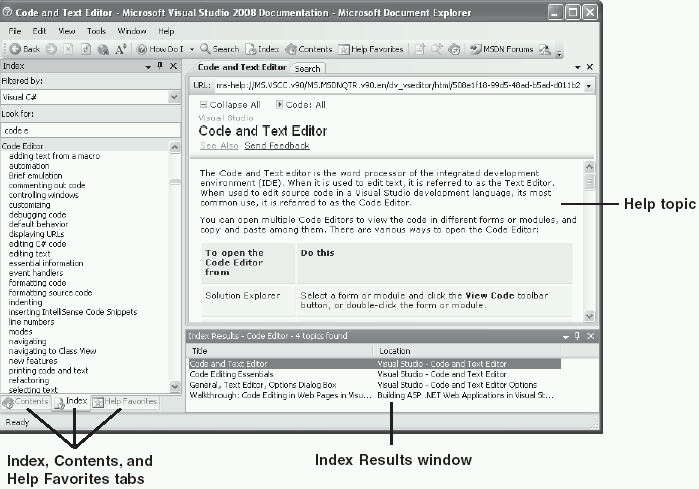Click the Home globe icon
Screen dimensions: 699x489
[x=103, y=49]
